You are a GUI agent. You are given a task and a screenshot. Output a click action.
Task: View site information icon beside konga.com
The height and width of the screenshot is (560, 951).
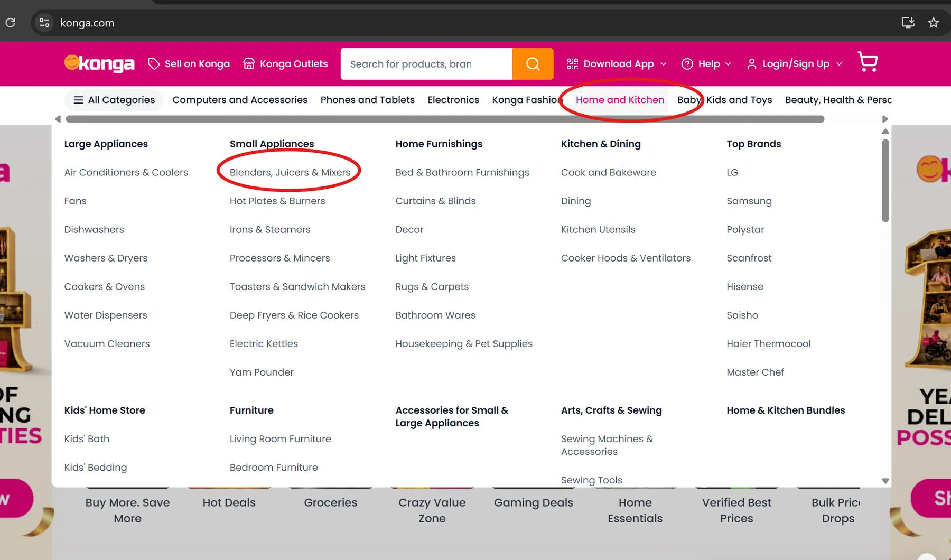44,23
